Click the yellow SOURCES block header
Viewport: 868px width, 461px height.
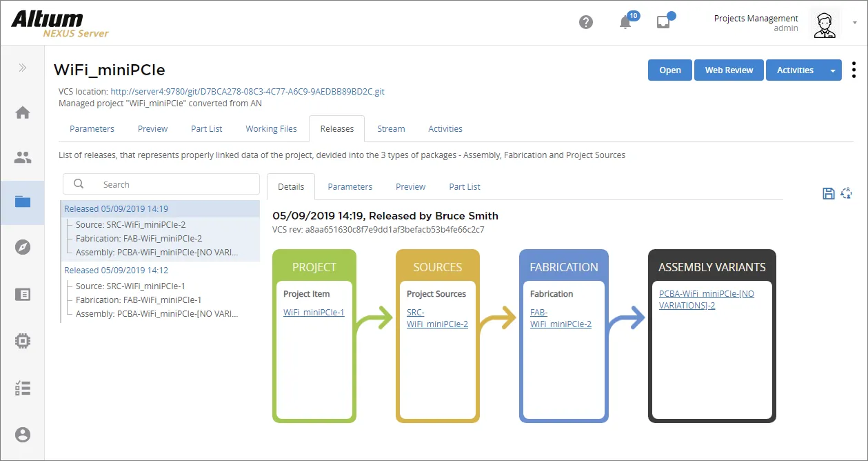(x=438, y=267)
